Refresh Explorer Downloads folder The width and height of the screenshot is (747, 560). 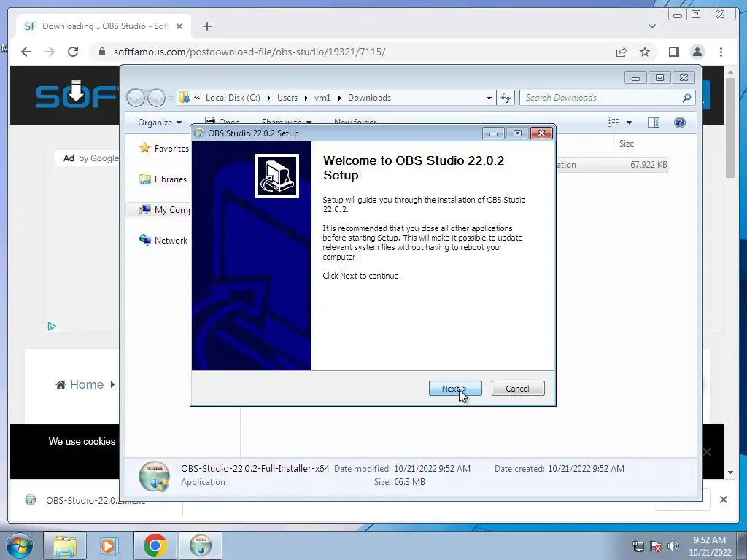tap(505, 98)
